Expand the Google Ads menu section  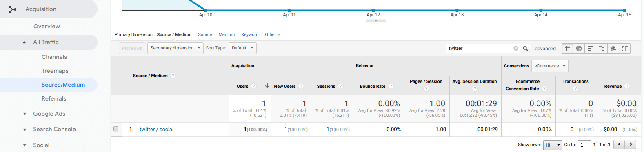(x=49, y=114)
